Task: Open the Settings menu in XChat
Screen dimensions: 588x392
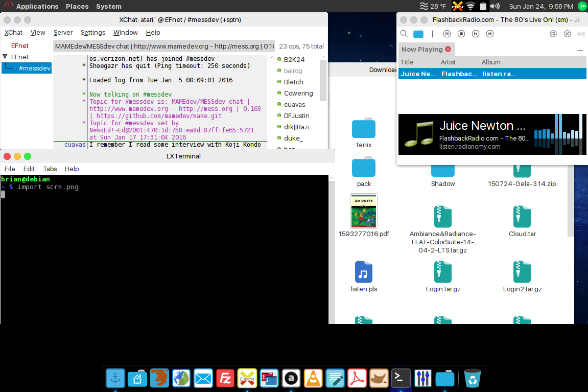Action: tap(93, 33)
